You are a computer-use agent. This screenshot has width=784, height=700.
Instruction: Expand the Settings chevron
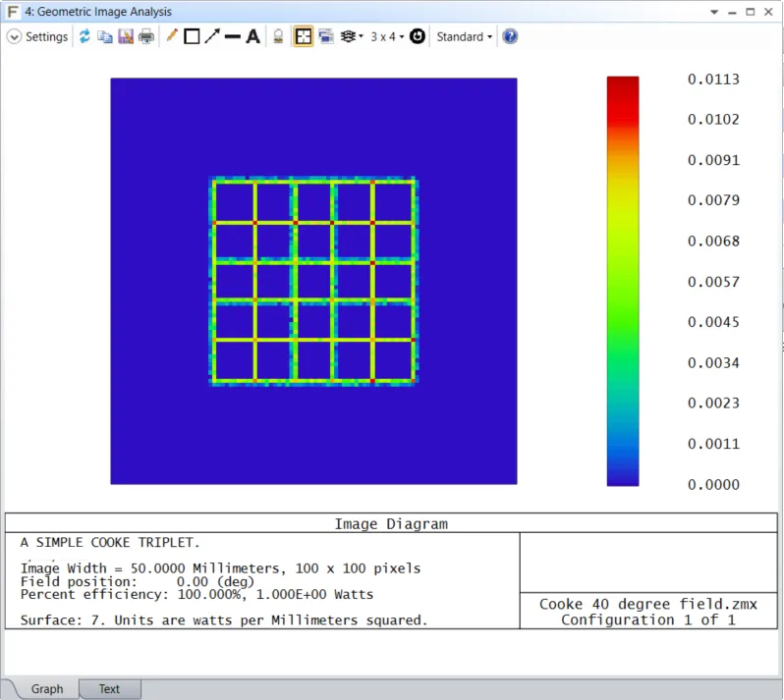coord(14,36)
